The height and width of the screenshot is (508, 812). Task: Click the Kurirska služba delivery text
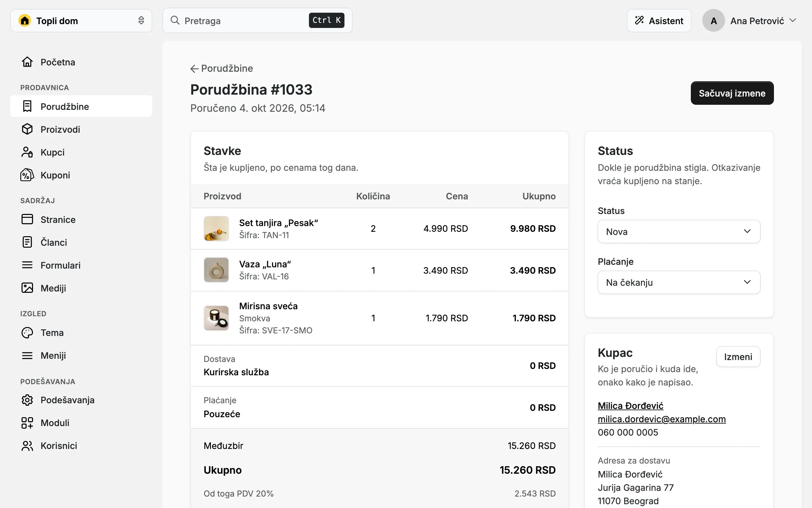point(236,372)
